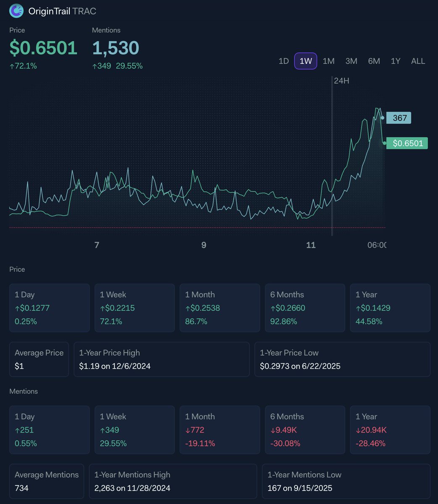Switch chart to 3M range
The height and width of the screenshot is (504, 438).
(351, 61)
